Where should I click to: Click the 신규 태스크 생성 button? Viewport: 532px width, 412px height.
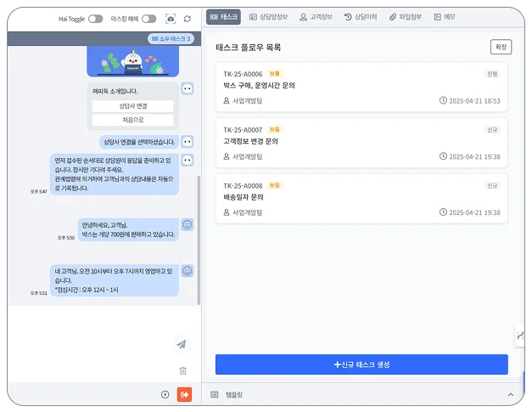tap(361, 364)
